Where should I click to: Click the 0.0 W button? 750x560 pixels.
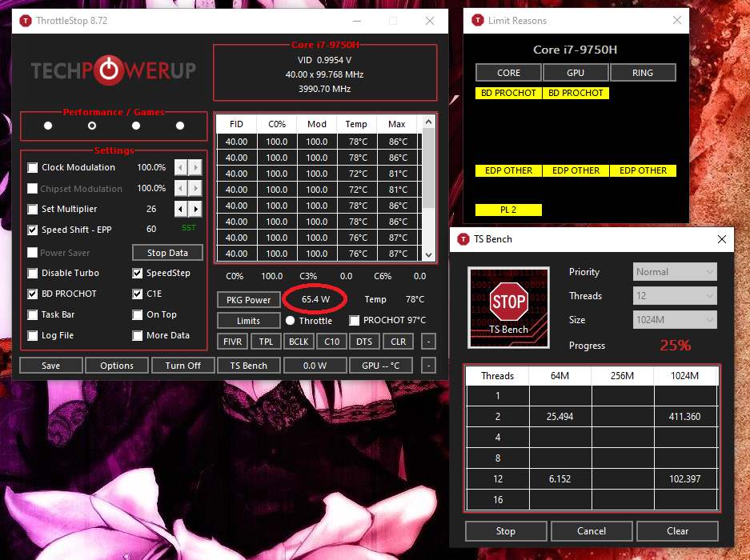(x=315, y=366)
